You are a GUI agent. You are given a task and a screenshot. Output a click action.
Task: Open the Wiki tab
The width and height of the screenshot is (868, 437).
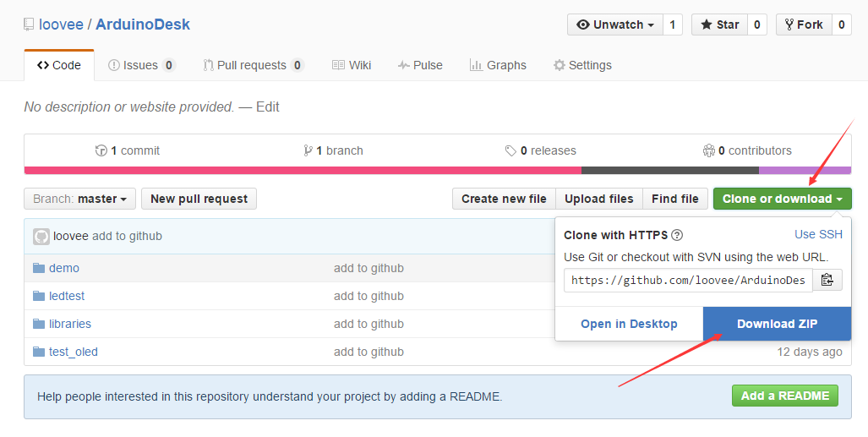click(x=352, y=65)
